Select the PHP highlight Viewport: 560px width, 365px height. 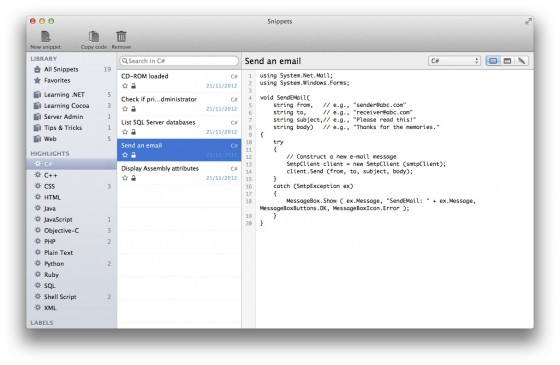tap(72, 242)
